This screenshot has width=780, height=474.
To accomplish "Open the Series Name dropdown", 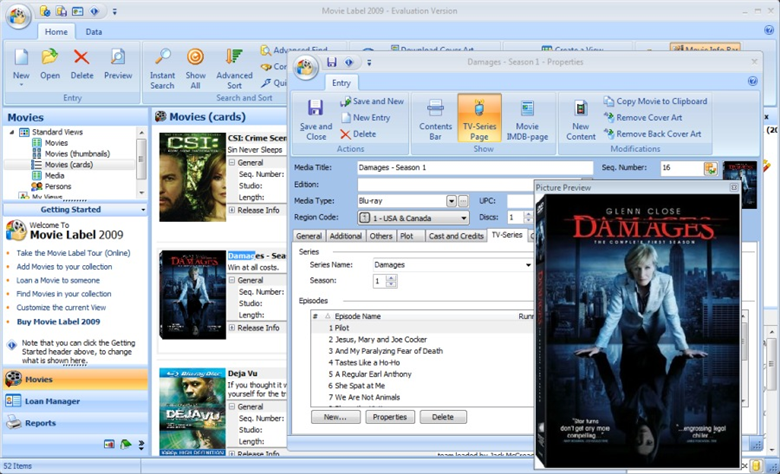I will pyautogui.click(x=527, y=265).
